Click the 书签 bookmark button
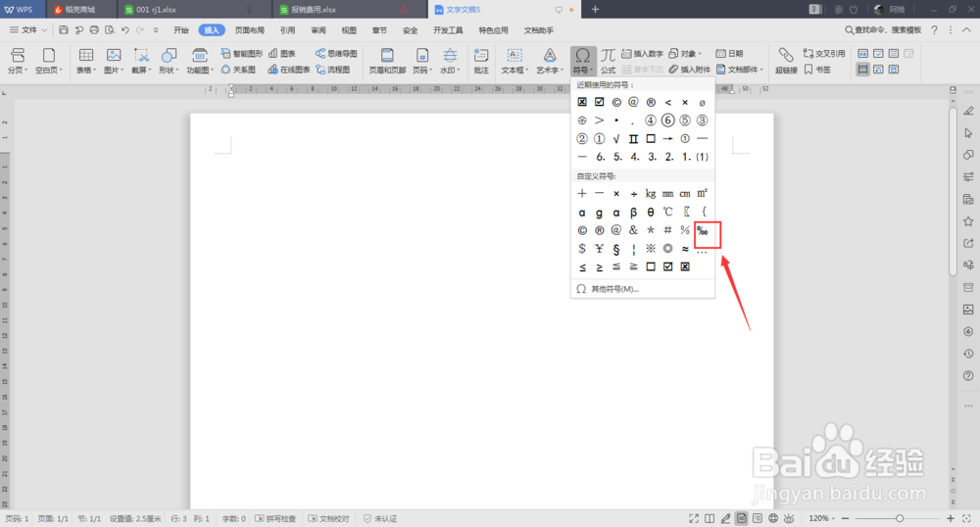This screenshot has height=527, width=980. tap(817, 70)
